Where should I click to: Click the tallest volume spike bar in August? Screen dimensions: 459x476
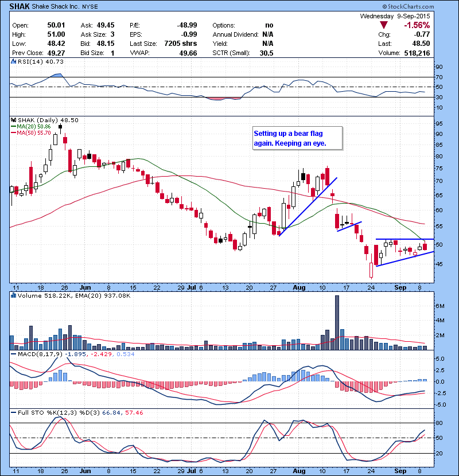coord(337,322)
